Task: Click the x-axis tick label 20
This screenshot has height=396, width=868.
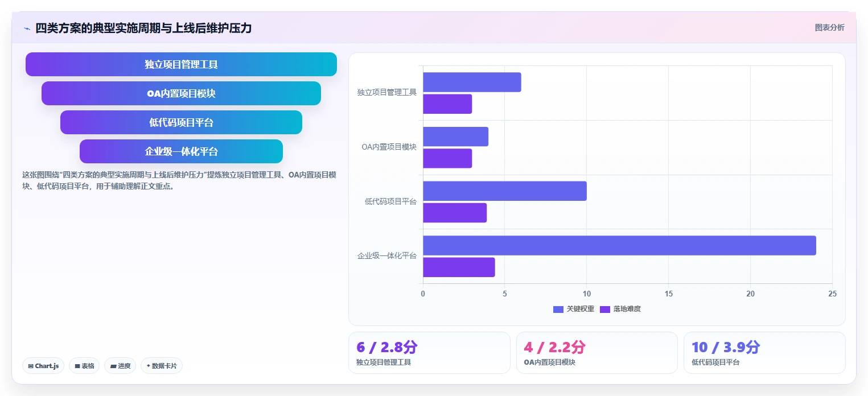Action: click(x=751, y=294)
